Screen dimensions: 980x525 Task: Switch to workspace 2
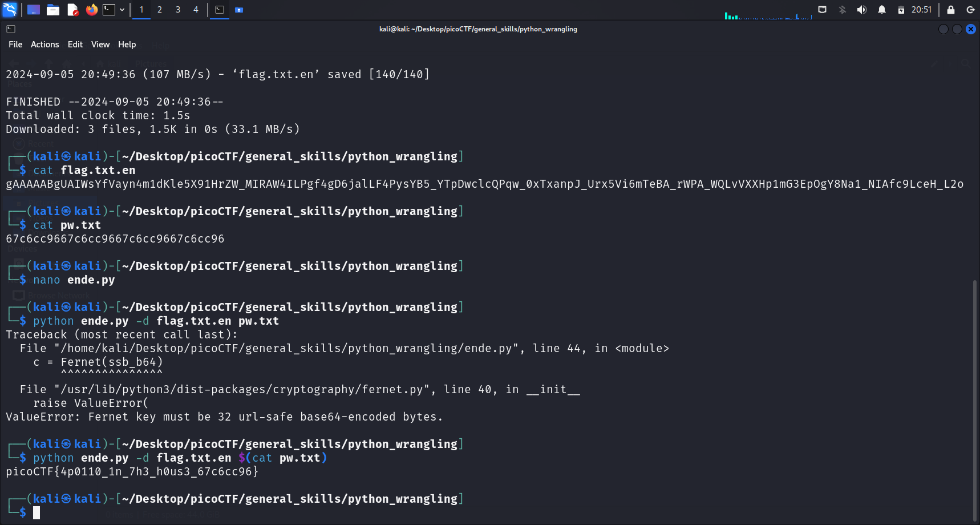coord(160,10)
